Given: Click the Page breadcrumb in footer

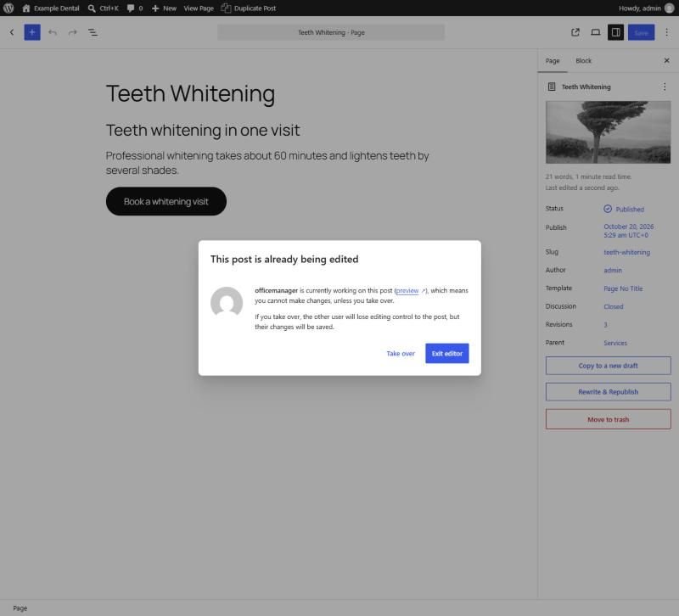Looking at the screenshot, I should tap(20, 608).
